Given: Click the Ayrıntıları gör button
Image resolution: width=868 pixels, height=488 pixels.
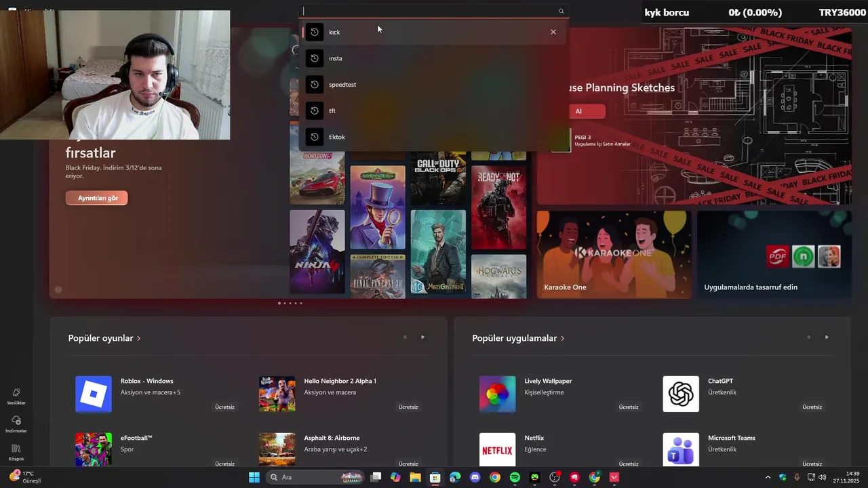Looking at the screenshot, I should (97, 198).
